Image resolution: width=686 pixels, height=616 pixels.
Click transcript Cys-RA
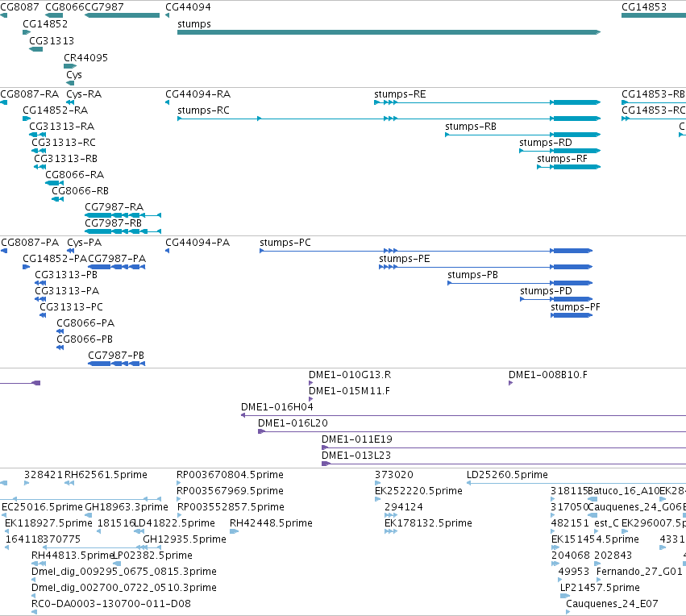pos(70,103)
